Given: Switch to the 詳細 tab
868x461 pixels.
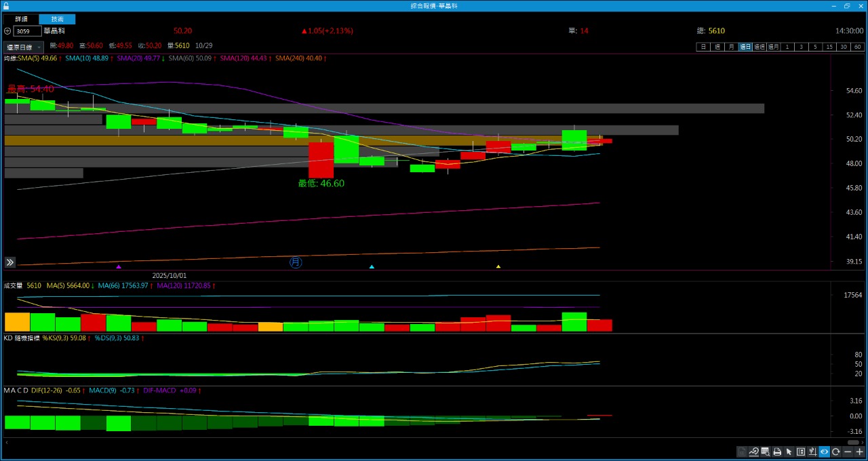Looking at the screenshot, I should [21, 20].
